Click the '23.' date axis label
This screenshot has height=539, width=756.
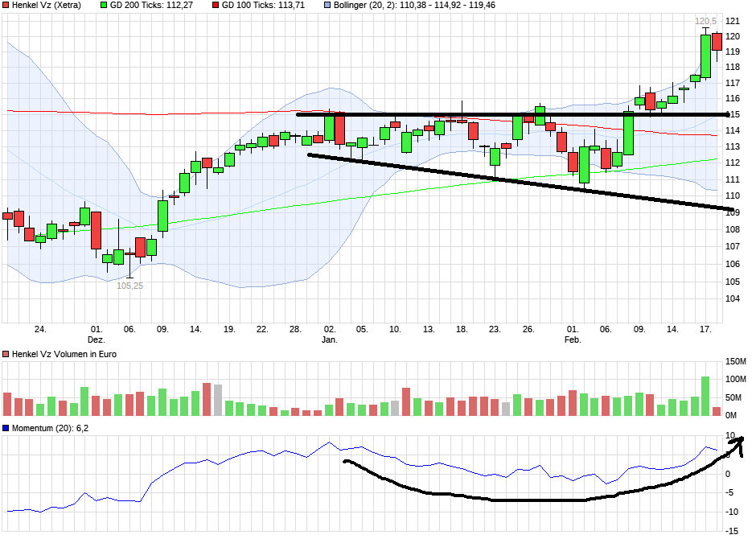[x=495, y=329]
